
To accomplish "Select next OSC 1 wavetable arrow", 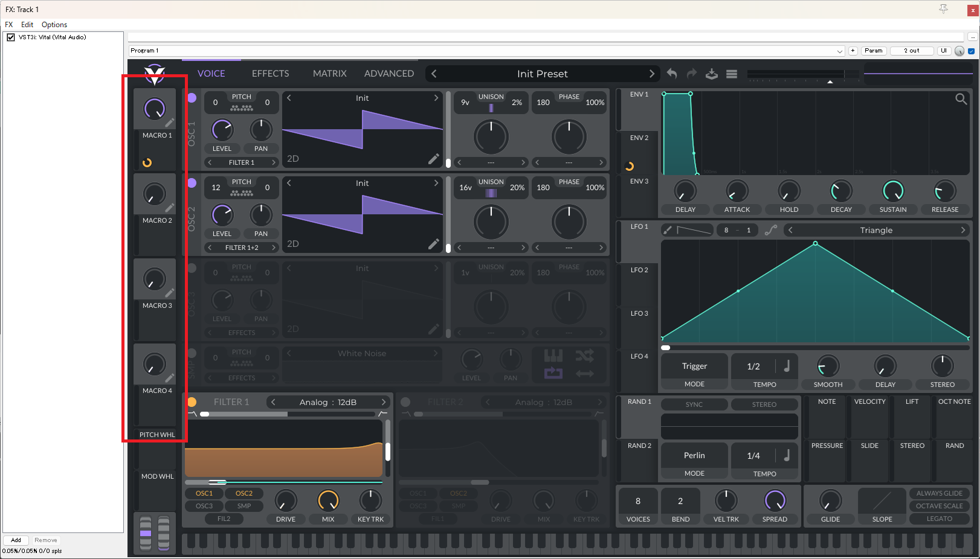I will coord(436,98).
